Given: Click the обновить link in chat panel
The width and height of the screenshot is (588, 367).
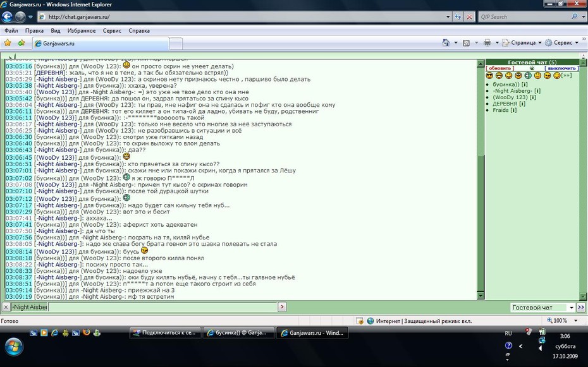Looking at the screenshot, I should coord(500,68).
